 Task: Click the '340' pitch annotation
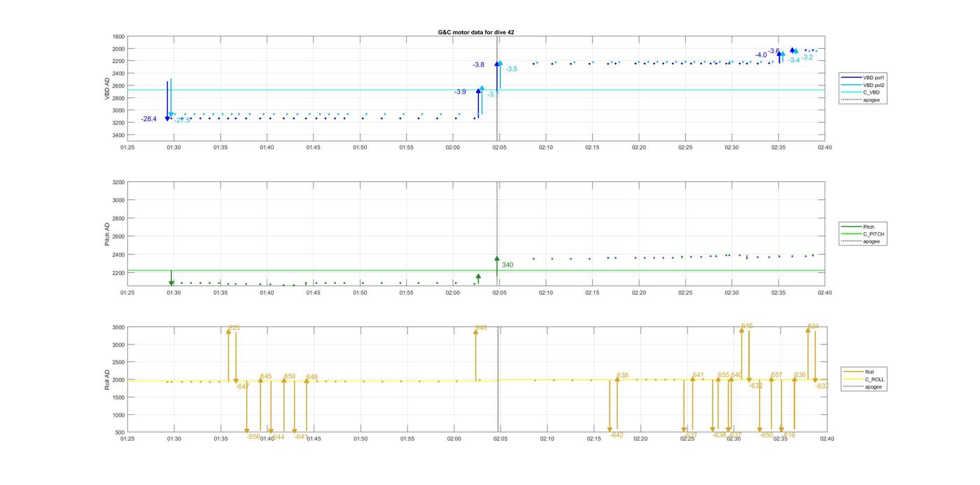tap(507, 265)
